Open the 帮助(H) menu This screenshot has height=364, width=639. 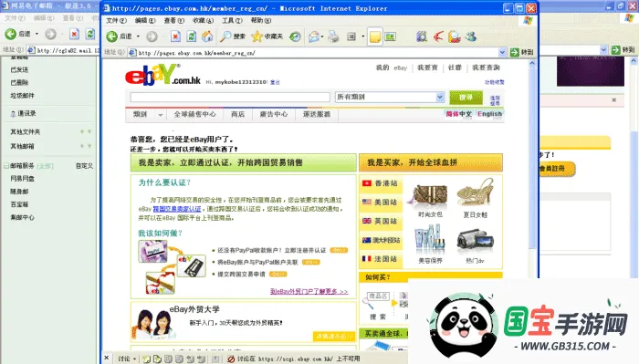click(261, 20)
